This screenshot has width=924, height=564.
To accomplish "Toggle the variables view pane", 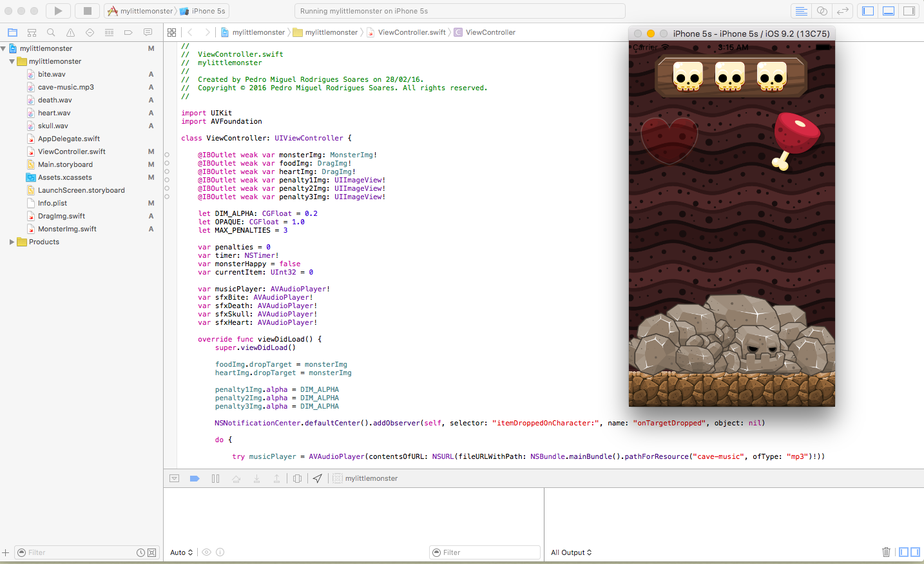I will pyautogui.click(x=903, y=552).
